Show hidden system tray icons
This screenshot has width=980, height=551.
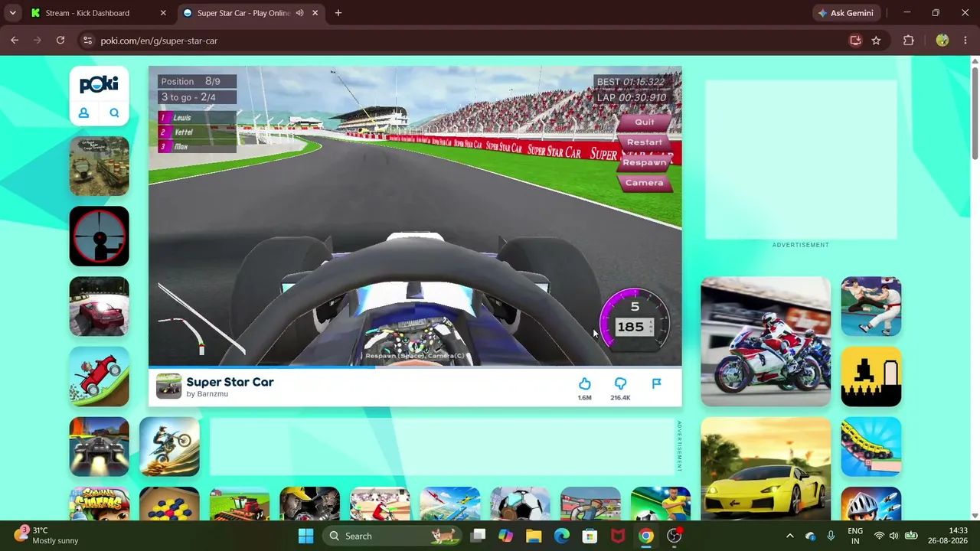click(790, 536)
